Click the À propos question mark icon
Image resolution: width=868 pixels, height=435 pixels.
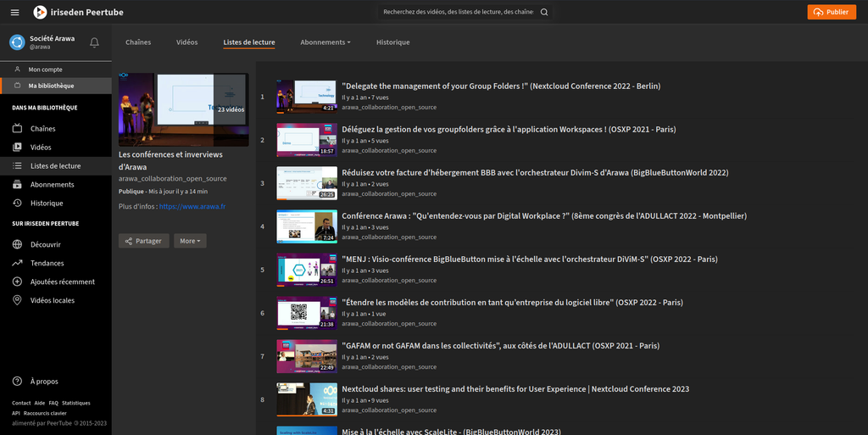click(x=17, y=382)
